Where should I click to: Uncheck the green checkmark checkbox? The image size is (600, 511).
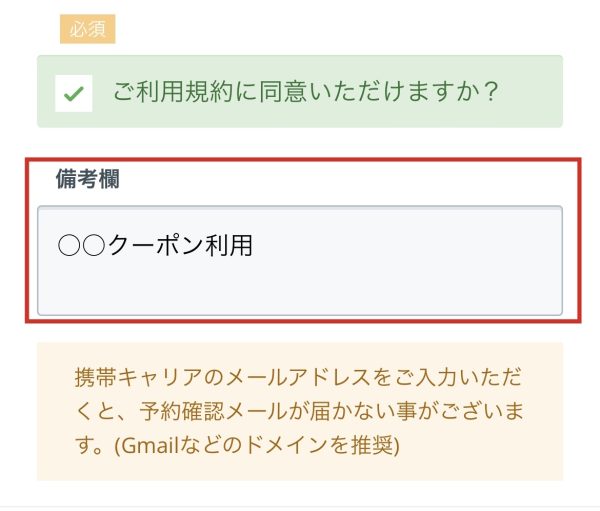coord(74,93)
